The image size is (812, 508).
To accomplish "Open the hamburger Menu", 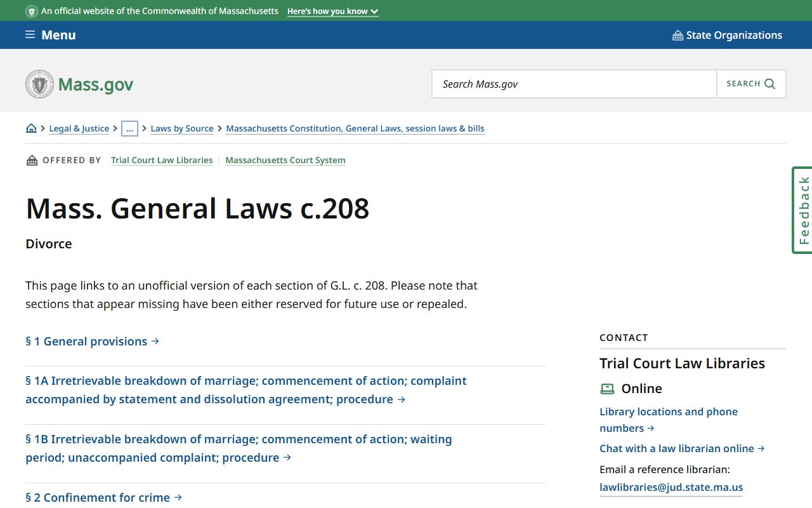I will [51, 35].
